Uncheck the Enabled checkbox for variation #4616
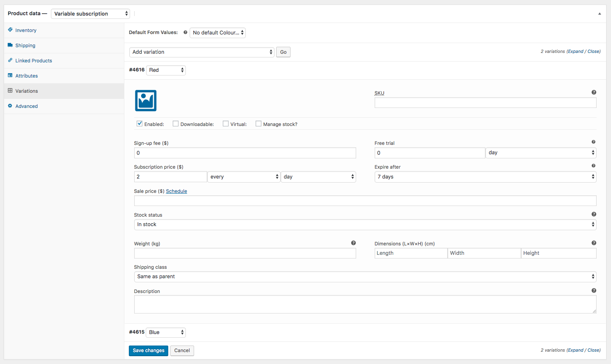Viewport: 611px width, 364px height. point(140,123)
